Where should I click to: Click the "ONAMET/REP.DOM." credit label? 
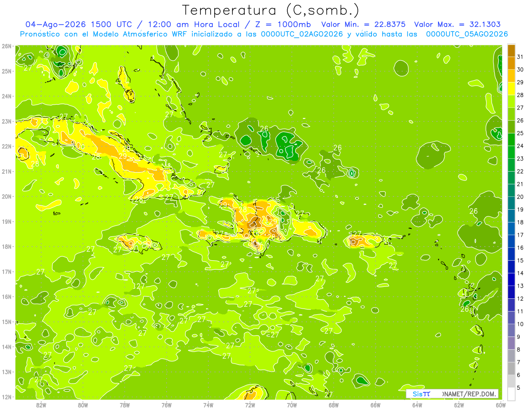tap(470, 394)
